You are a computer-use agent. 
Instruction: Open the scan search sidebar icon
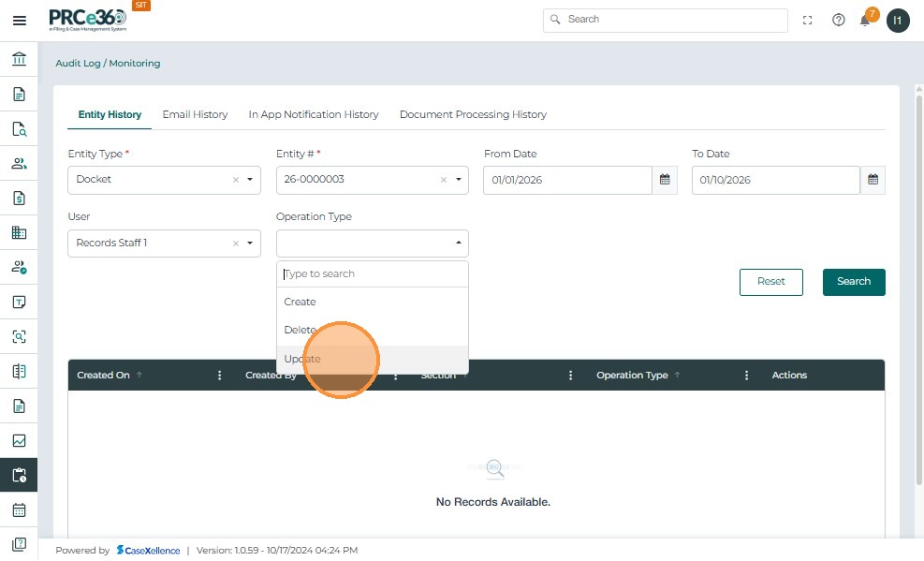click(19, 336)
